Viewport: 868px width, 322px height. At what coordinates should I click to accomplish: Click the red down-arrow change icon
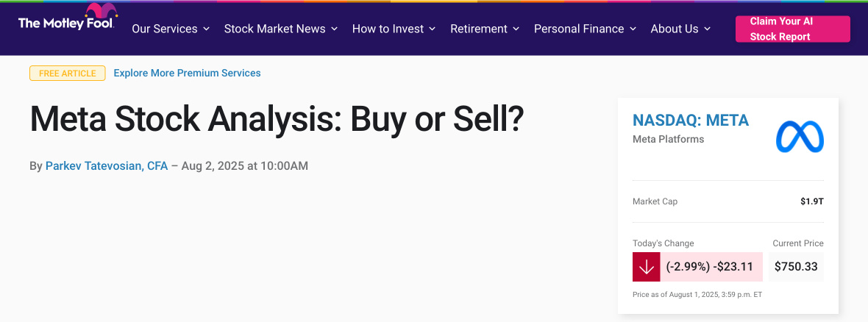(646, 267)
